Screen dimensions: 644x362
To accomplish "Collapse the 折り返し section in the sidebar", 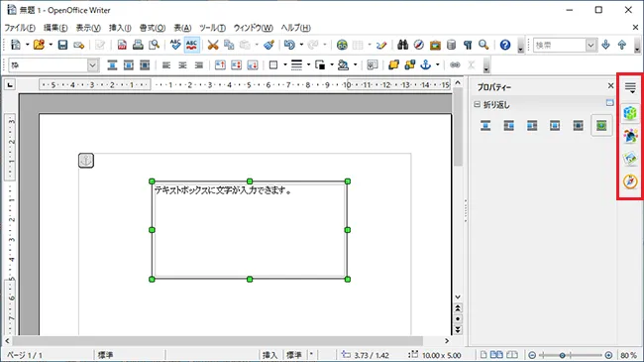I will [x=477, y=104].
